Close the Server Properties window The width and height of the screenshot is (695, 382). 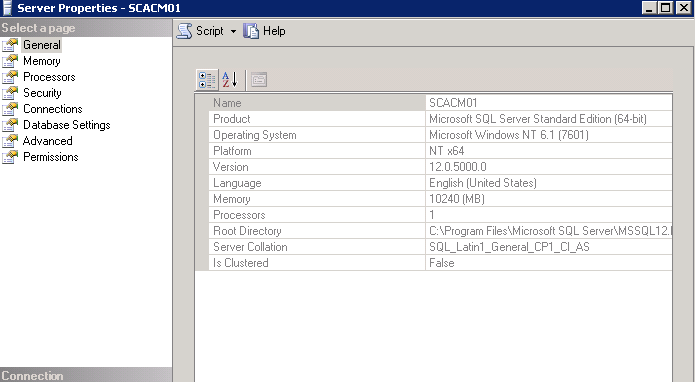[684, 8]
